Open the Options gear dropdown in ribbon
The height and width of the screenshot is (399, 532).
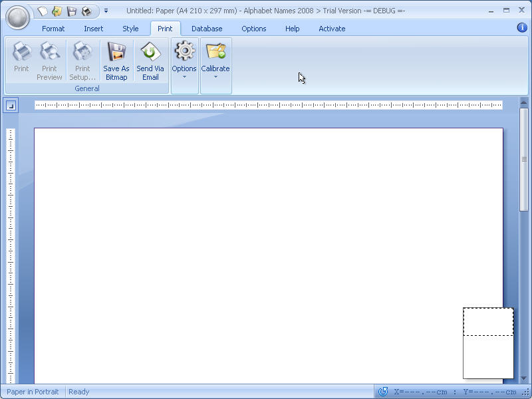(184, 61)
